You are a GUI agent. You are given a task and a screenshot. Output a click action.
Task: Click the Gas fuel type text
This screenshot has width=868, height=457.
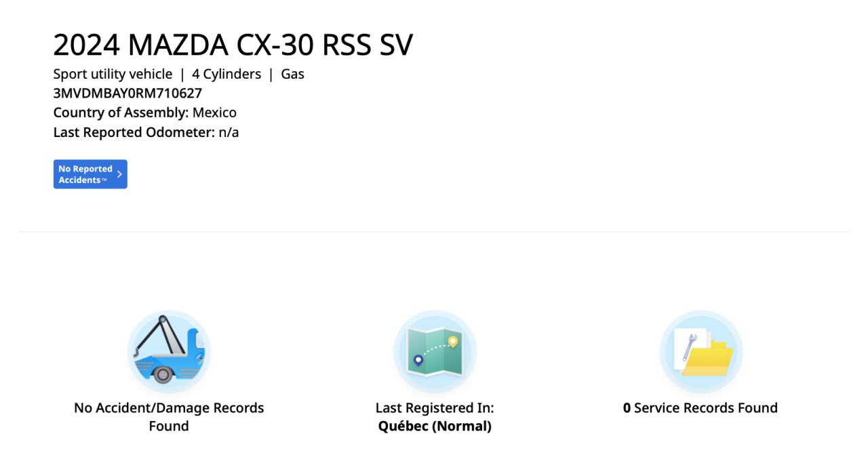[292, 75]
